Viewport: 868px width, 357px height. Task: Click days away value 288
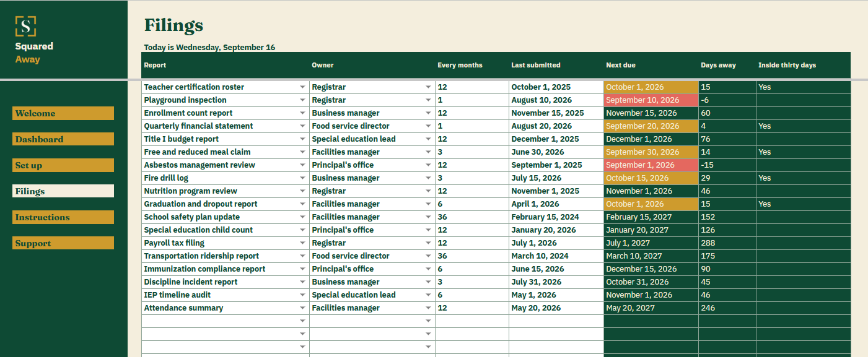pyautogui.click(x=727, y=243)
